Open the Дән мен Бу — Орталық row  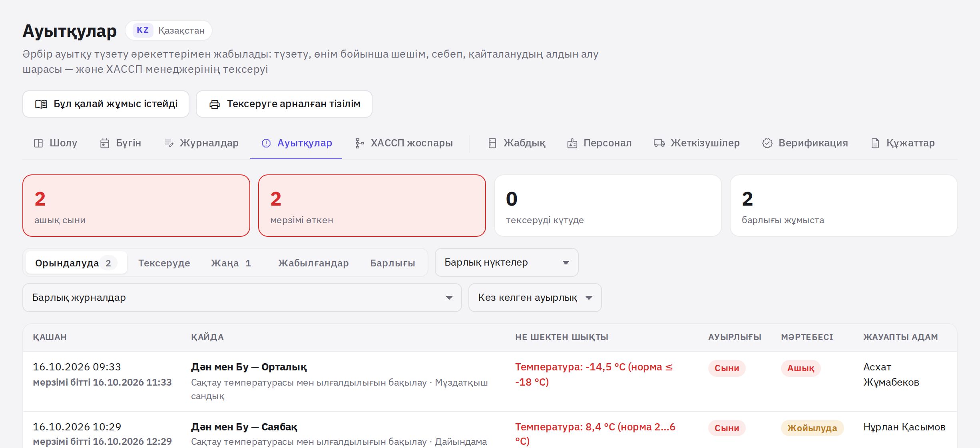click(x=490, y=382)
